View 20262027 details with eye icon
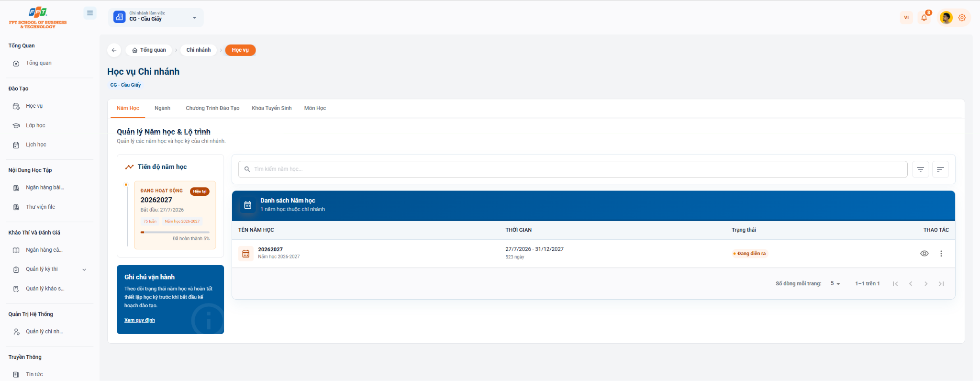The width and height of the screenshot is (980, 381). tap(924, 254)
